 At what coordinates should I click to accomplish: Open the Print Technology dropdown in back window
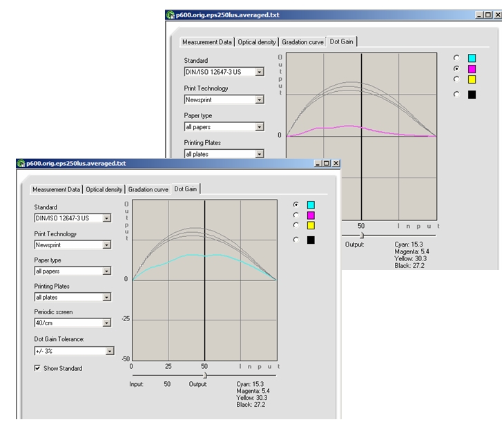coord(224,99)
